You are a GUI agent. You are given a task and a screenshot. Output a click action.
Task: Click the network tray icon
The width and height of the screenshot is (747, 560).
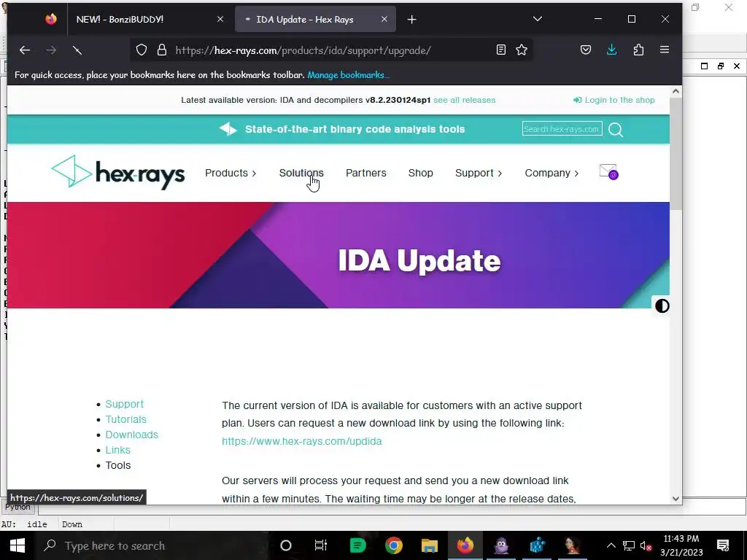(x=629, y=545)
